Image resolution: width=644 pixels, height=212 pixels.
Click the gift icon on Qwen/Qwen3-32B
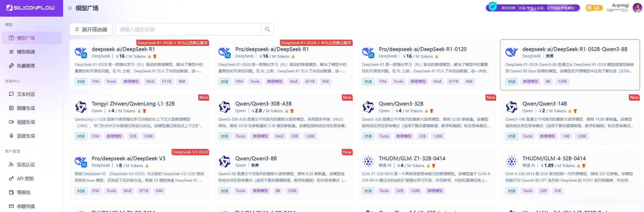tap(431, 111)
